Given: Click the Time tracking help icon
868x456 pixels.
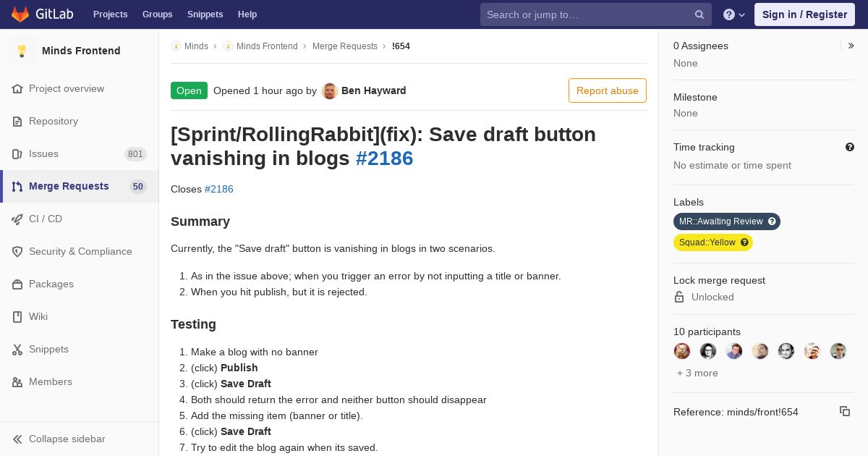Looking at the screenshot, I should pyautogui.click(x=850, y=147).
